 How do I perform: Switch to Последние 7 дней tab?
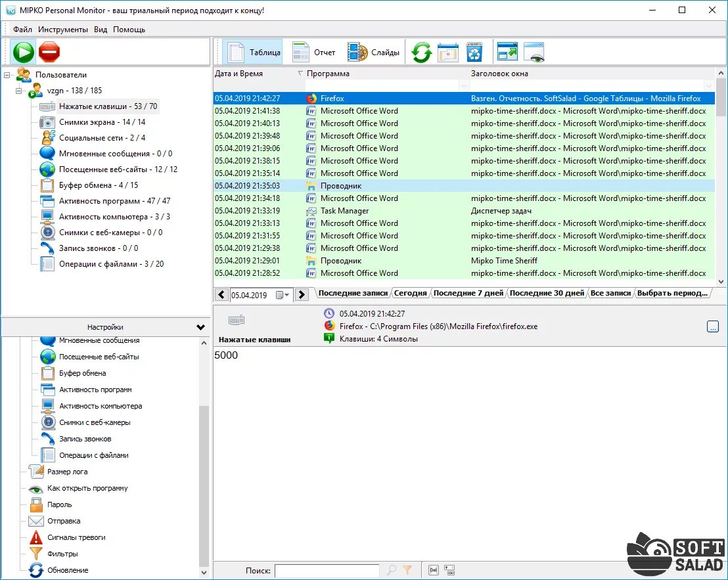[x=468, y=293]
